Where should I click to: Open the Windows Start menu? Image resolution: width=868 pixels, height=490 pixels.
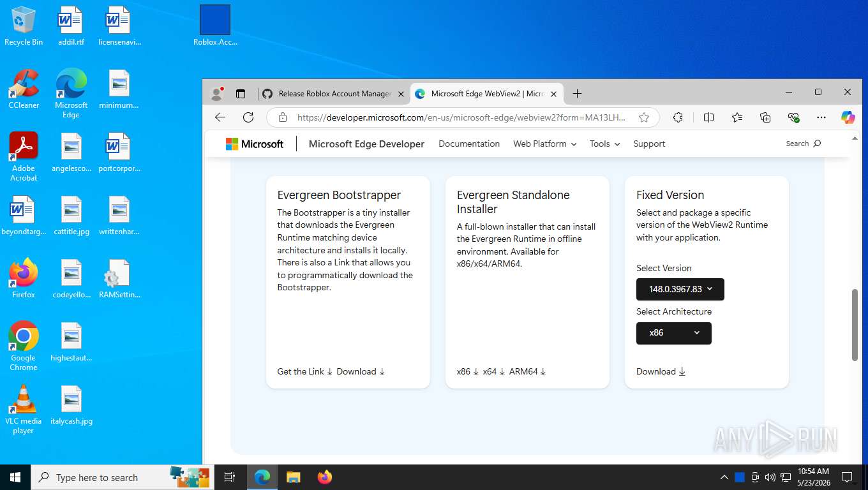15,477
